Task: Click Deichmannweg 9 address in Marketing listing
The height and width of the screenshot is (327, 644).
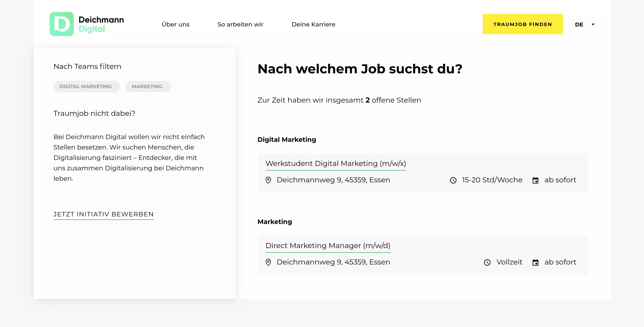Action: (x=333, y=262)
